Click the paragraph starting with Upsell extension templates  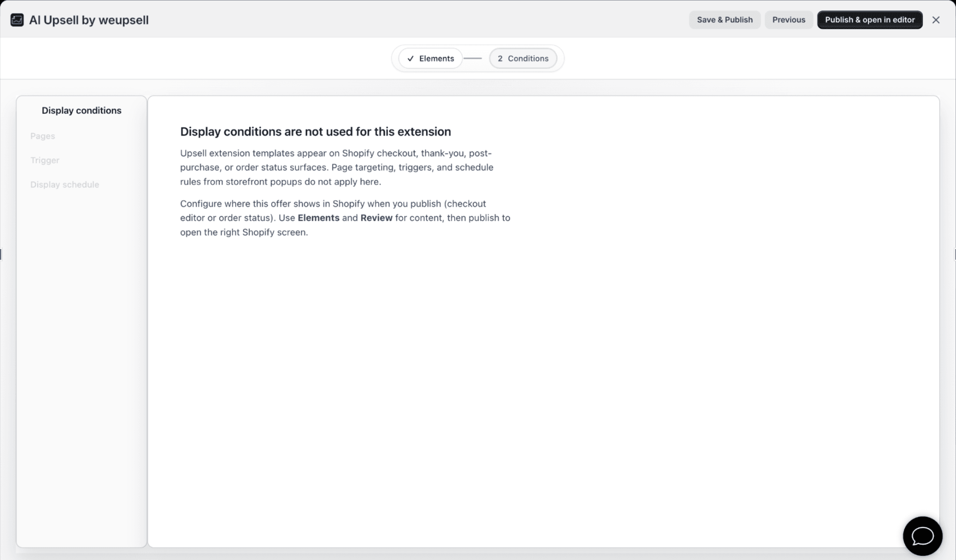(336, 167)
